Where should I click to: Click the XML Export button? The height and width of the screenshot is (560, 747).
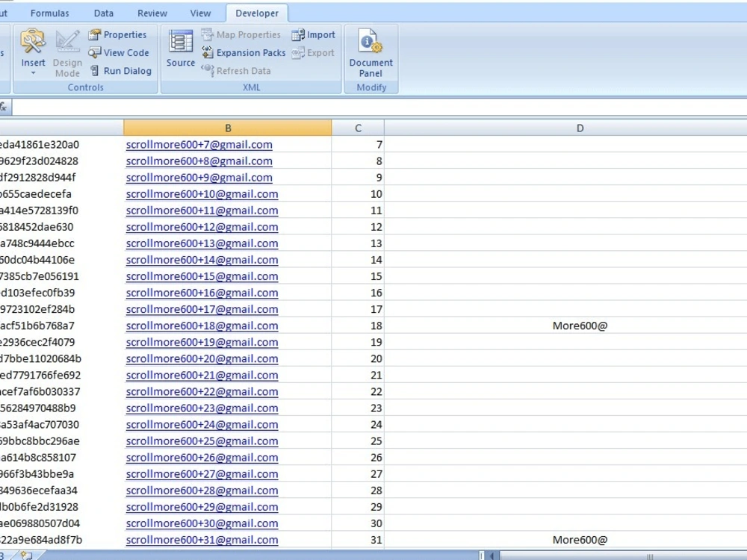tap(313, 53)
